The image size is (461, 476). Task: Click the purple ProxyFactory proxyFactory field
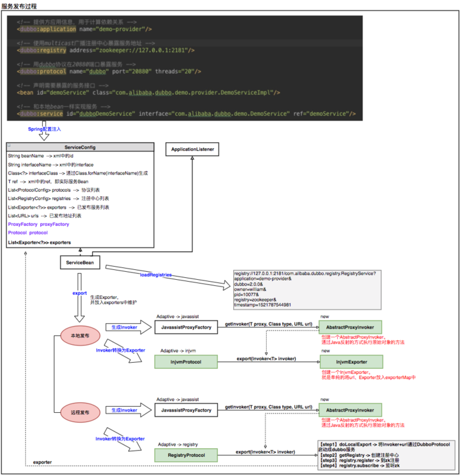tap(39, 225)
